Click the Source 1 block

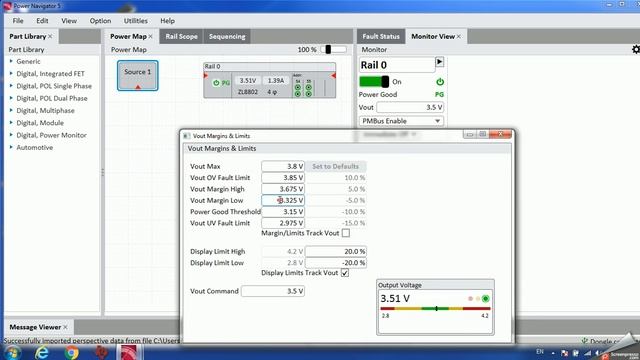click(x=138, y=75)
